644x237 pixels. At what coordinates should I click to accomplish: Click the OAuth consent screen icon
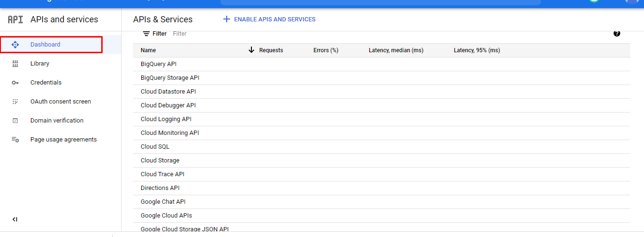tap(15, 102)
